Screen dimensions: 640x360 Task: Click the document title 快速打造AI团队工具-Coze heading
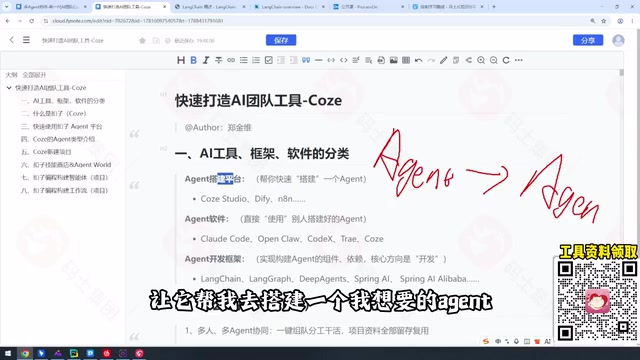click(x=258, y=100)
